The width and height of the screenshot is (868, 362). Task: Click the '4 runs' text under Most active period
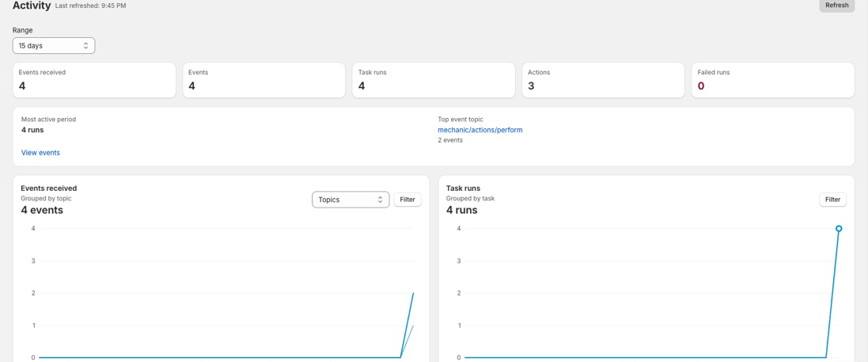click(x=32, y=130)
